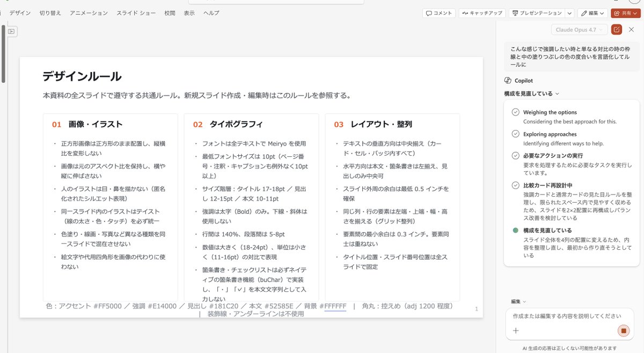Screen dimensions: 644x353
Task: Click bullet タイトル位置・スライド番号位置
Action: [395, 261]
